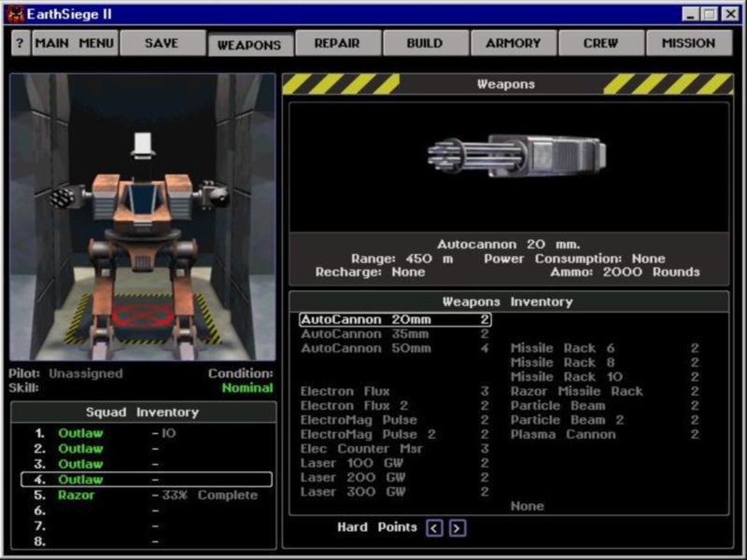Image resolution: width=747 pixels, height=560 pixels.
Task: Open the Crew screen
Action: click(600, 43)
